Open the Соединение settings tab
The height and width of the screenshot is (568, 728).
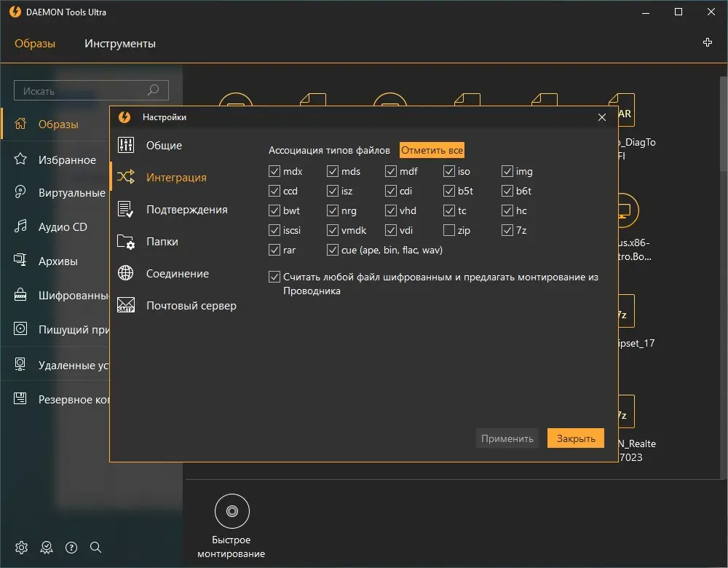(178, 274)
